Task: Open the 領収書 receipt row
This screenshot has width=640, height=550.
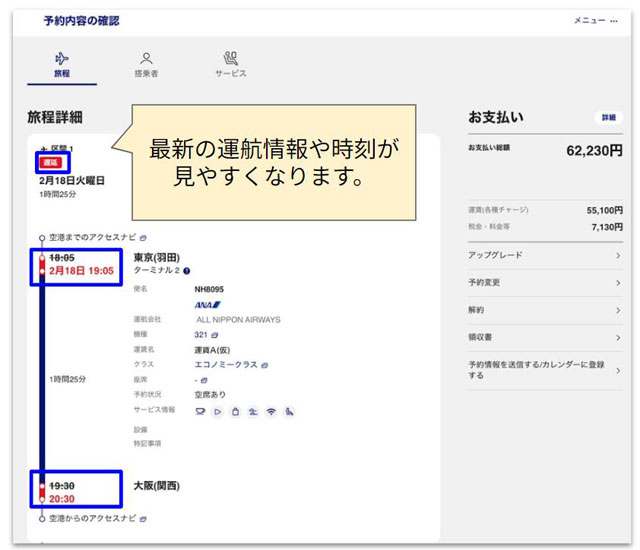Action: 545,337
